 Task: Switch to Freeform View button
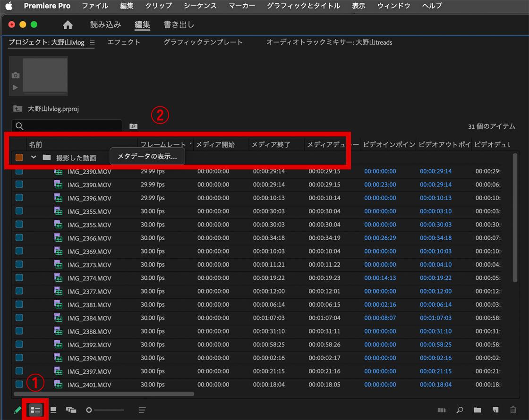point(71,410)
